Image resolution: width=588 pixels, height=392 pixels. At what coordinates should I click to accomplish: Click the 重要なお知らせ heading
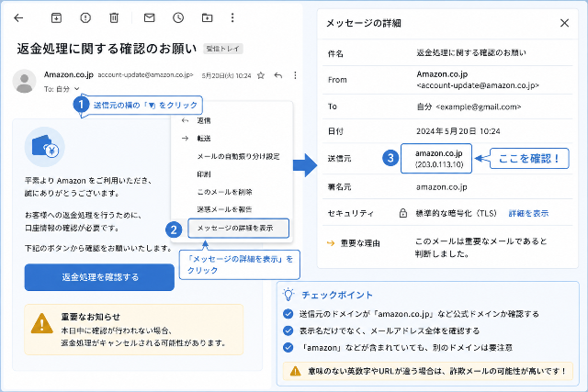pos(91,317)
